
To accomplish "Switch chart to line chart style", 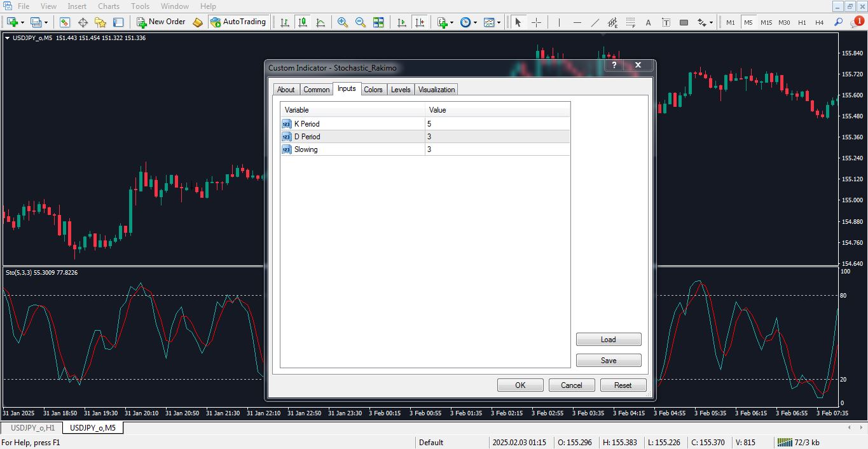I will tap(320, 22).
